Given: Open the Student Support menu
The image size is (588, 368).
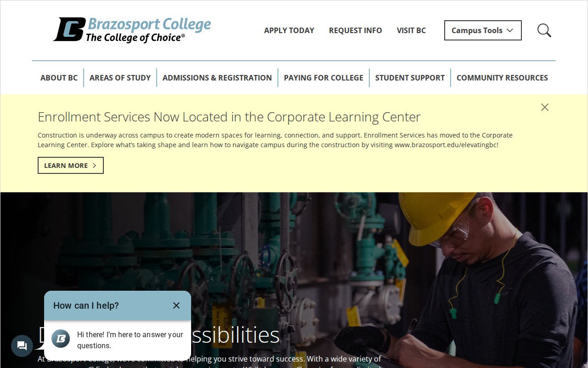Looking at the screenshot, I should (x=410, y=78).
